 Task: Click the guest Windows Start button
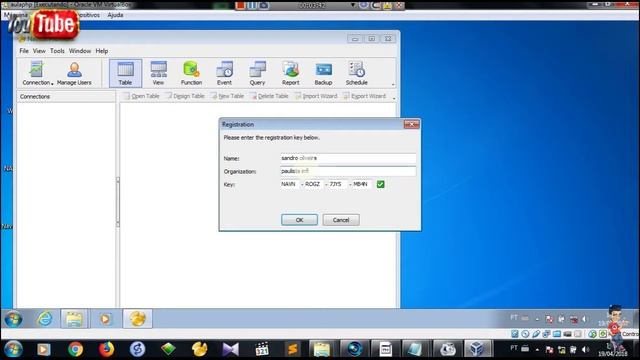13,319
